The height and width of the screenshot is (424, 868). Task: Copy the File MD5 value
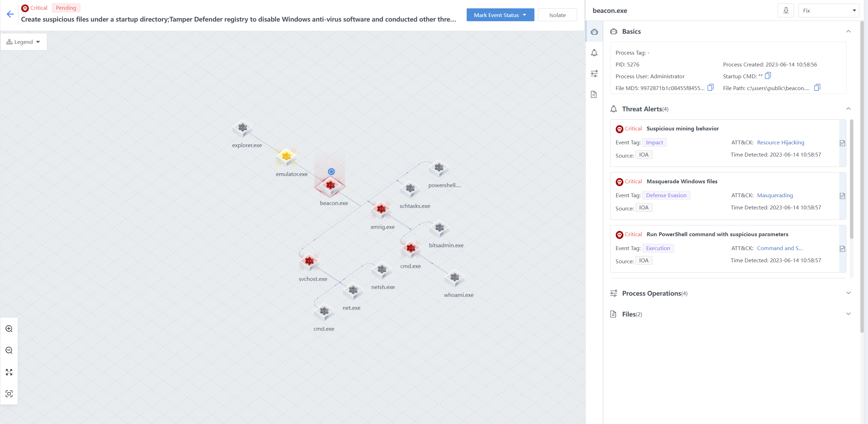click(x=711, y=88)
